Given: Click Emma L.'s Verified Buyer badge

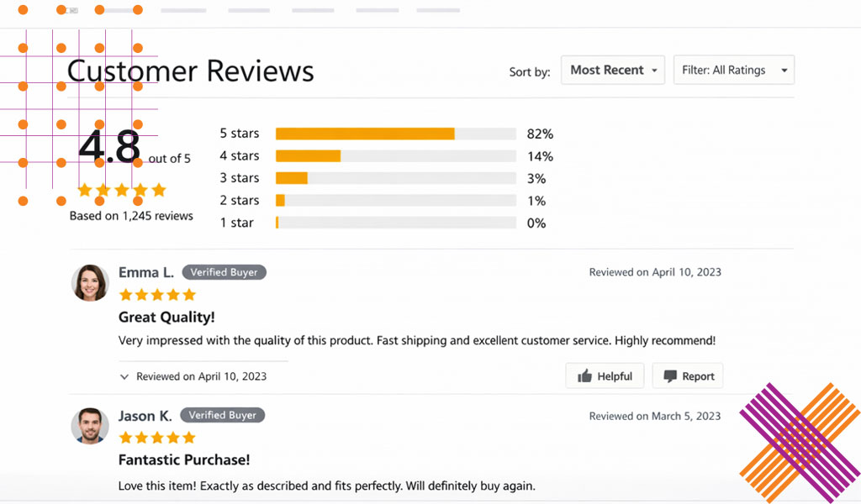Looking at the screenshot, I should [x=224, y=272].
